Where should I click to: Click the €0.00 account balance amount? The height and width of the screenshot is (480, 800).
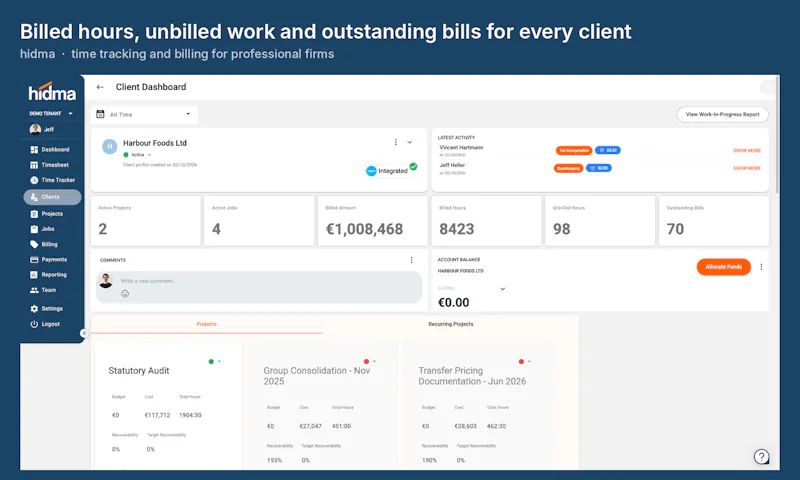[454, 302]
